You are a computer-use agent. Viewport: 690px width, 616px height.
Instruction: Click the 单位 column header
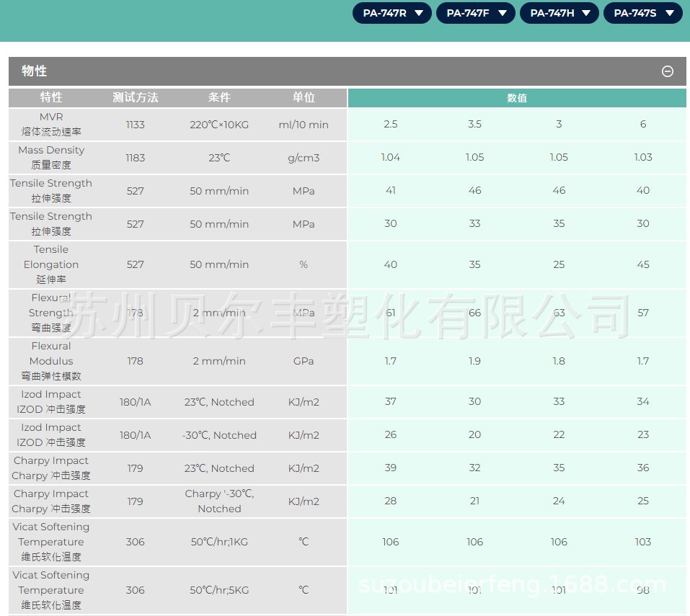tap(304, 97)
